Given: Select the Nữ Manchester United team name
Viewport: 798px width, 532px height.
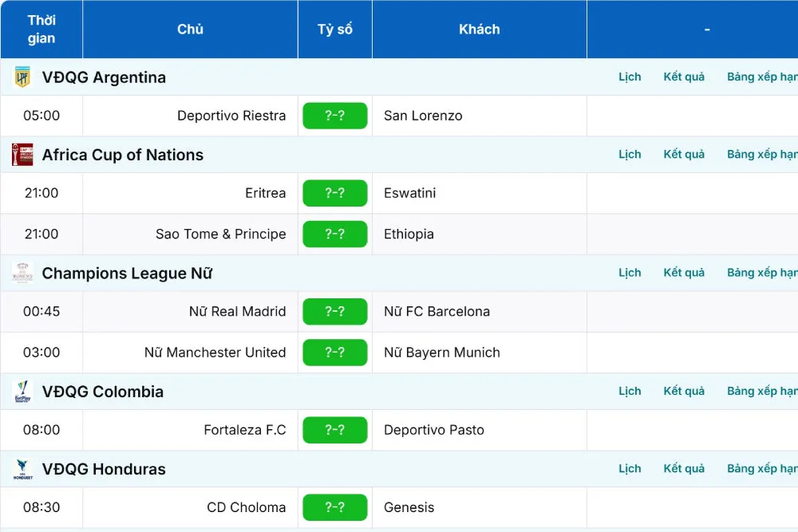Looking at the screenshot, I should [215, 353].
